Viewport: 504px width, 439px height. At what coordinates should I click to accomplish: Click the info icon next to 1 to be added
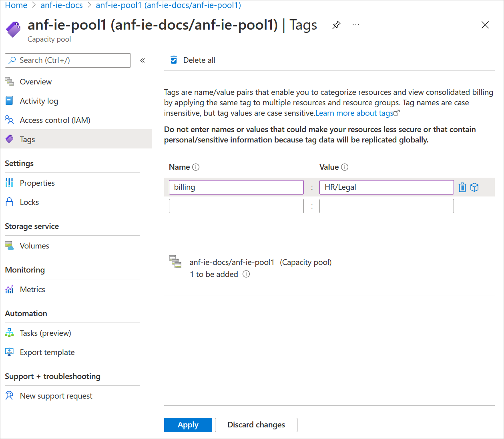pos(247,274)
